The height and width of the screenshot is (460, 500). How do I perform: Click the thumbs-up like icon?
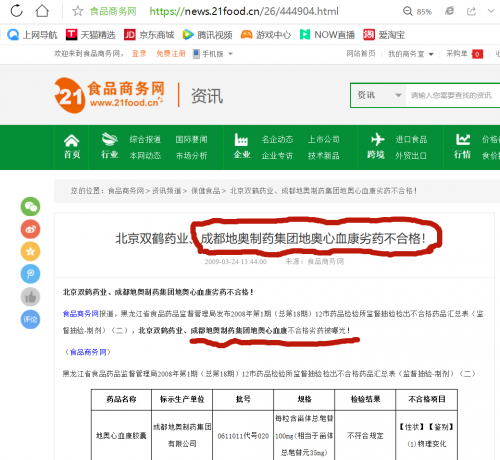[30, 297]
